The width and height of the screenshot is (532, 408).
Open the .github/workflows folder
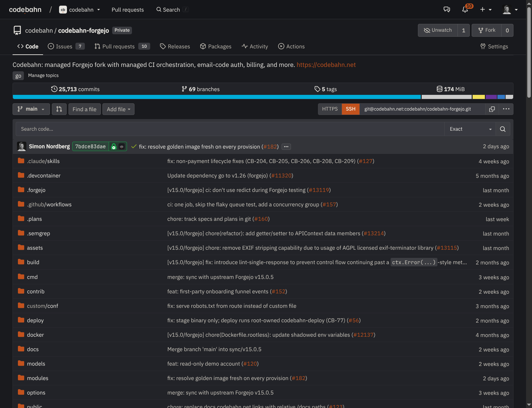[x=49, y=204]
